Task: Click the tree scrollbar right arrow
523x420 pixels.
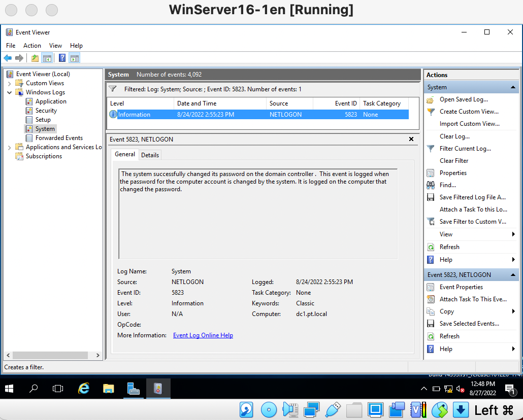Action: point(97,356)
